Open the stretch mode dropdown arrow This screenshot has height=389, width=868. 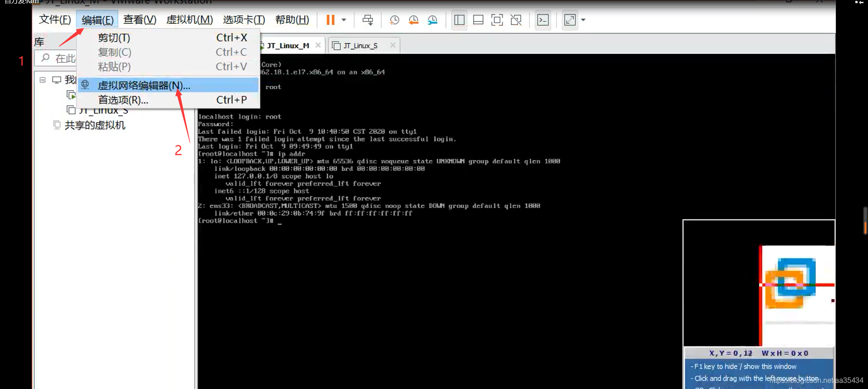583,20
